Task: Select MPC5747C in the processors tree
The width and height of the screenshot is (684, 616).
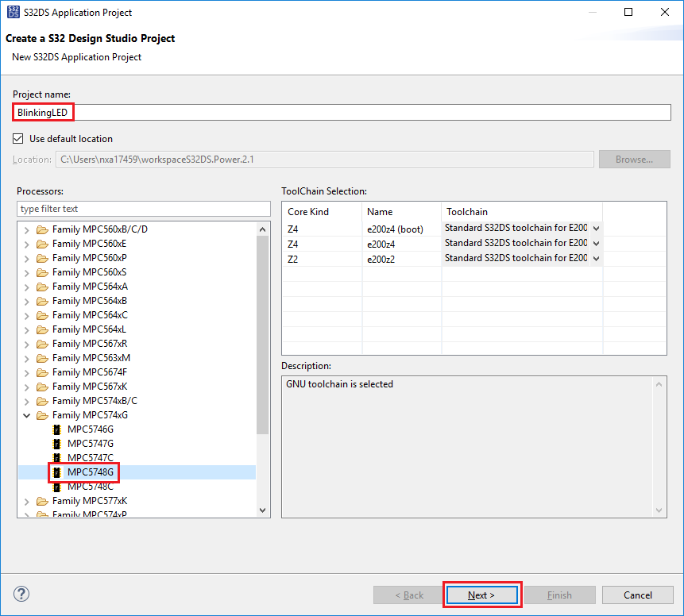Action: click(x=91, y=458)
